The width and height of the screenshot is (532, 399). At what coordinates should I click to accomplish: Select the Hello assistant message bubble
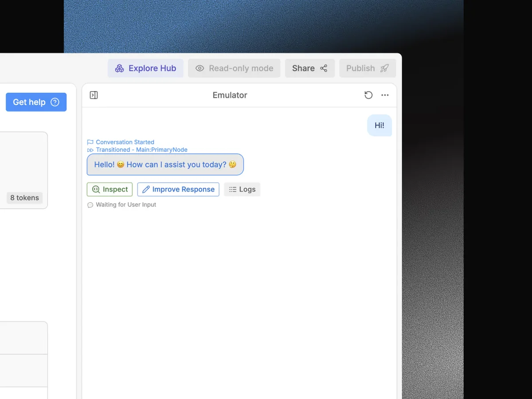[165, 164]
